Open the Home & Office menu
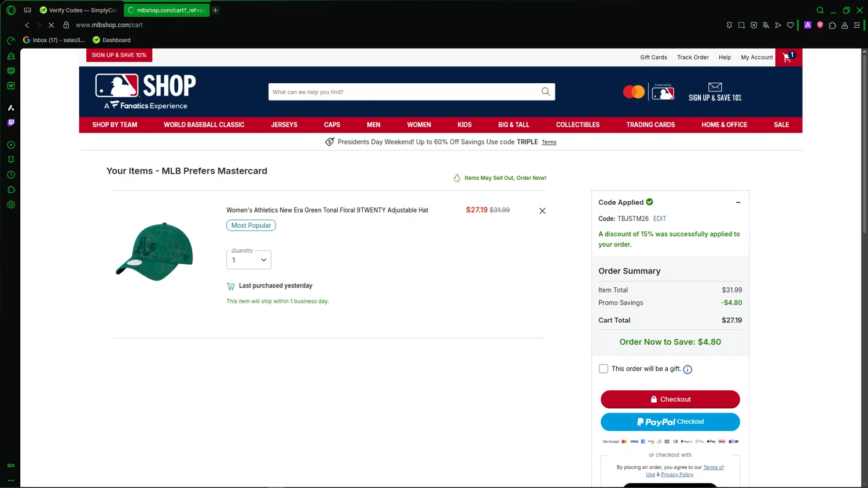This screenshot has width=868, height=488. pyautogui.click(x=724, y=125)
